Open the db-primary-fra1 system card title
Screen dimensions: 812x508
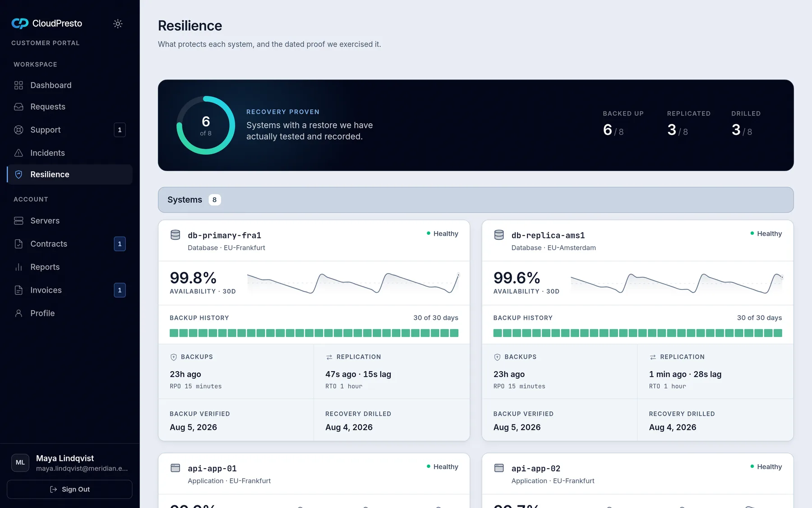click(225, 235)
